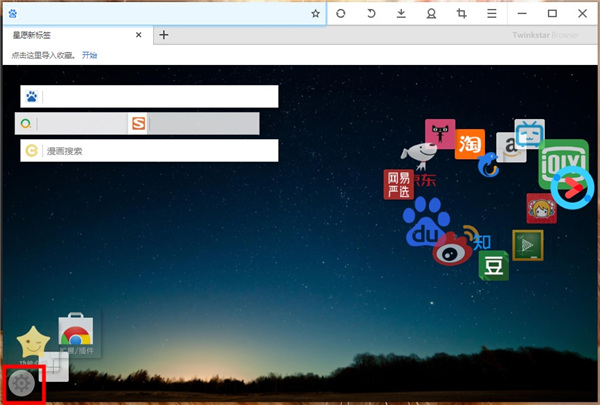Screen dimensions: 600x405
Task: Open the chalkboard video course shortcut
Action: tap(528, 245)
